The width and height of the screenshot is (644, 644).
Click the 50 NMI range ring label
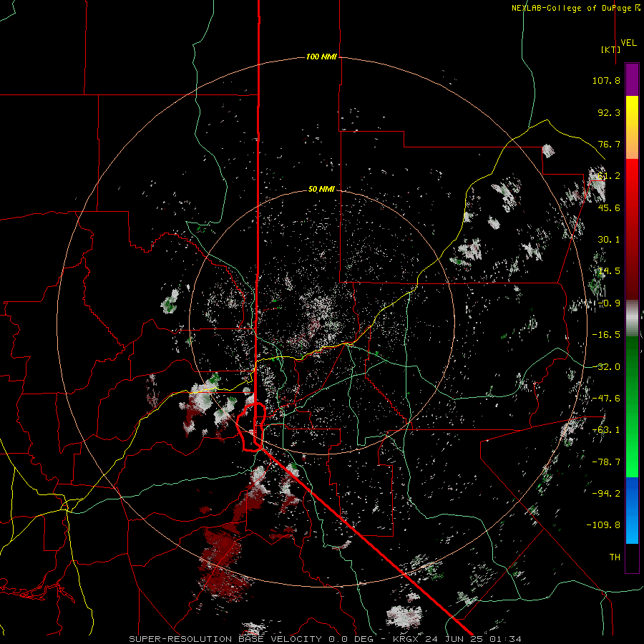tap(321, 190)
